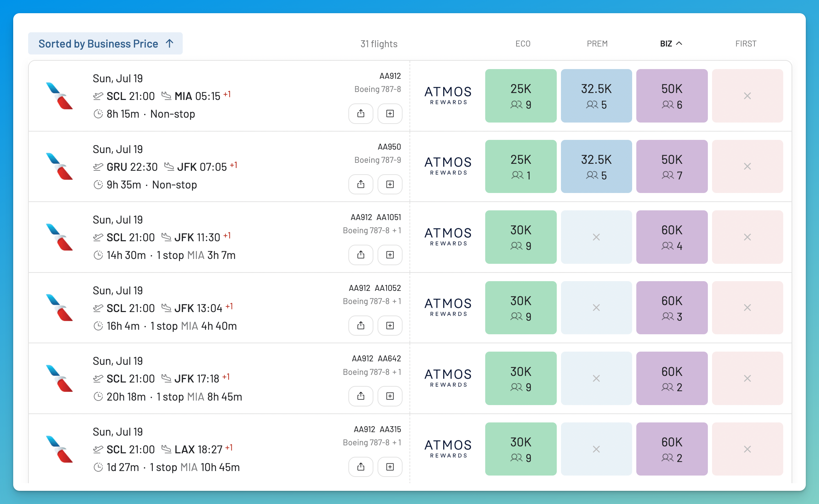The height and width of the screenshot is (504, 819).
Task: Click the add icon for the AA912 SCL–MIA flight
Action: (390, 114)
